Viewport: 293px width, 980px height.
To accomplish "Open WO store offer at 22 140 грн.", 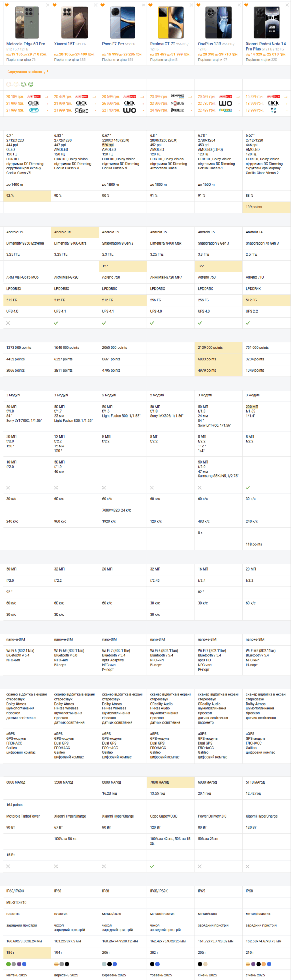I will point(129,110).
